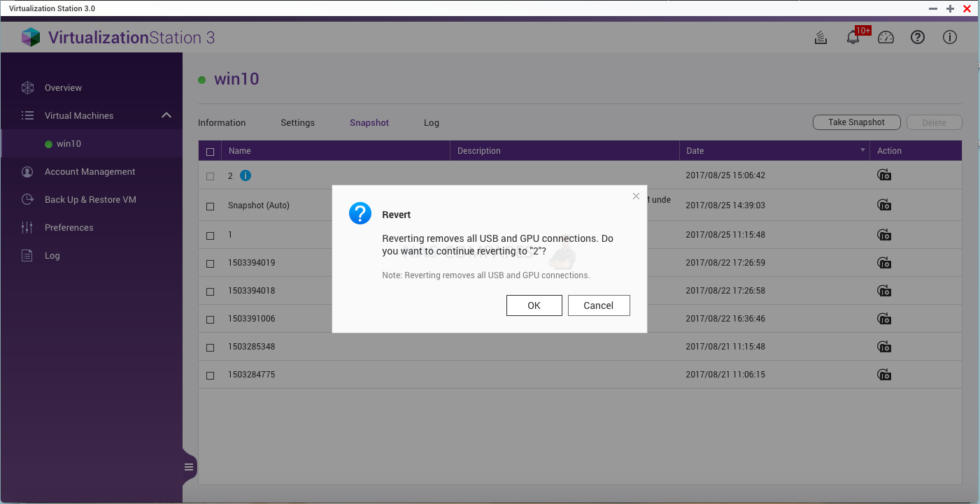Check the box for Snapshot (Auto)
The height and width of the screenshot is (504, 980).
click(x=210, y=206)
